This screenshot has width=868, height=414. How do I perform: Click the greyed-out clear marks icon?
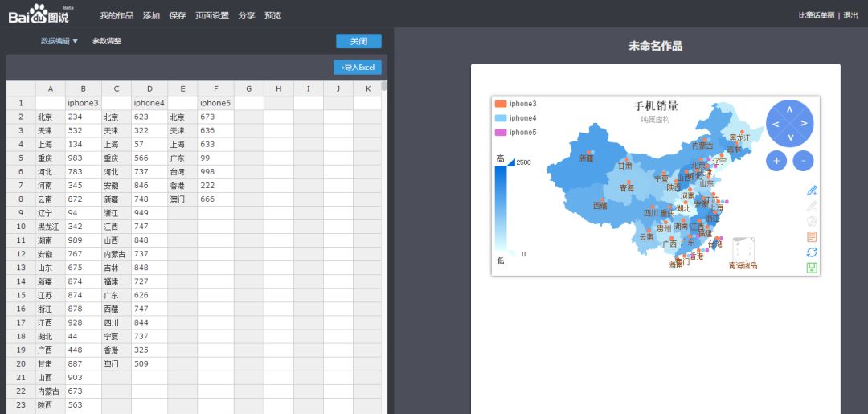pyautogui.click(x=812, y=221)
